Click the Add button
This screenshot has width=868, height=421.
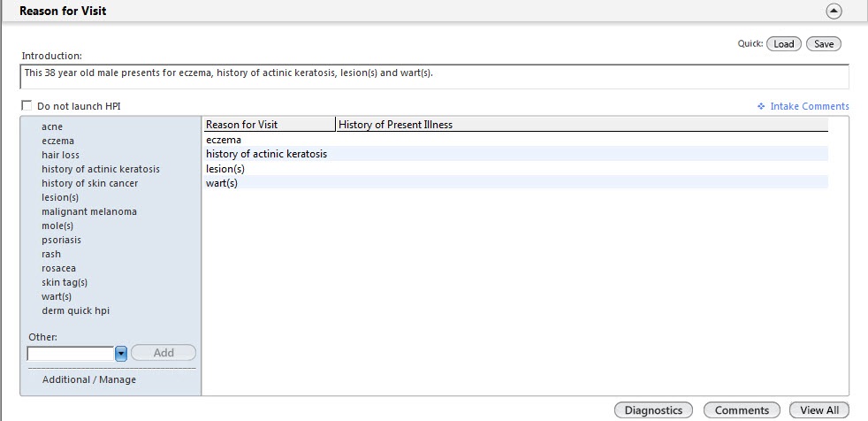click(164, 353)
